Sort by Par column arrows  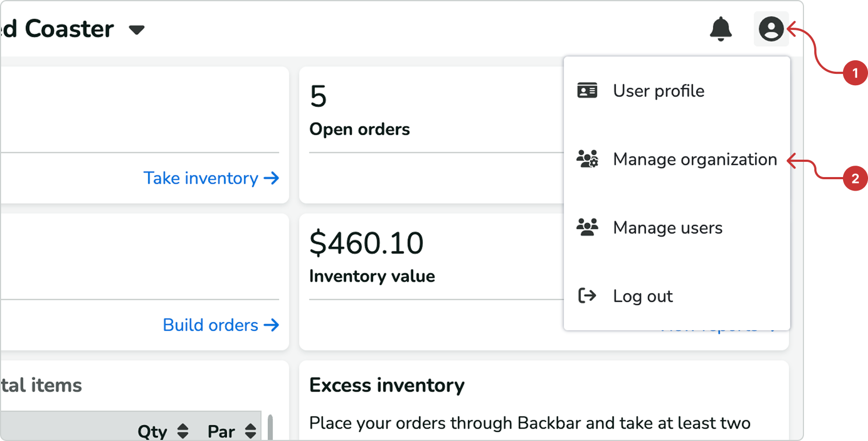click(251, 431)
